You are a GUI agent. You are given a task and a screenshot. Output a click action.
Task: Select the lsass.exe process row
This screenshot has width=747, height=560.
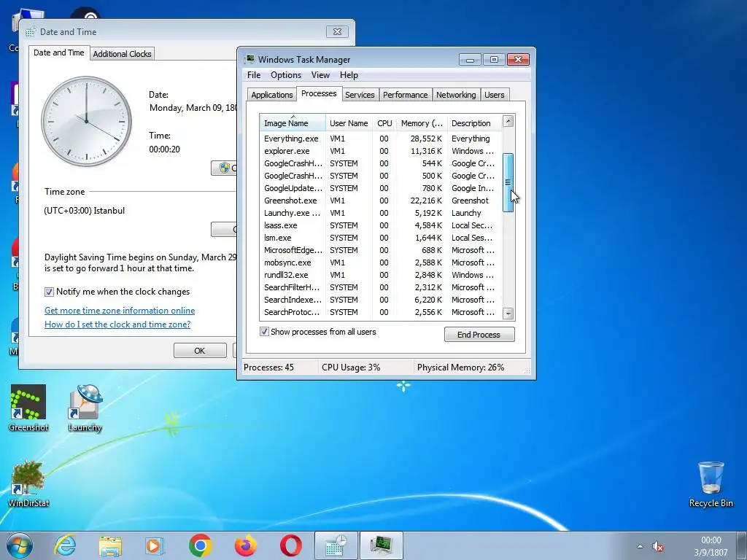point(380,225)
